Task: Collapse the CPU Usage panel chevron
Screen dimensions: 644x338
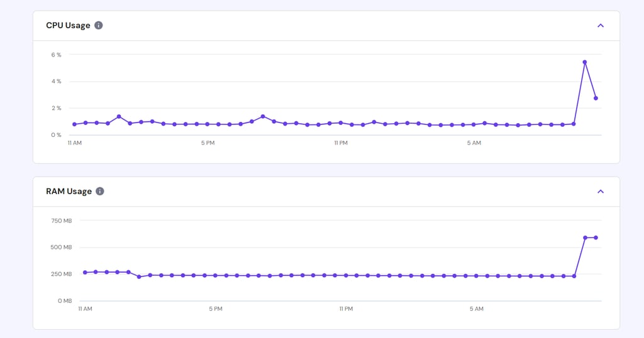Action: point(601,25)
